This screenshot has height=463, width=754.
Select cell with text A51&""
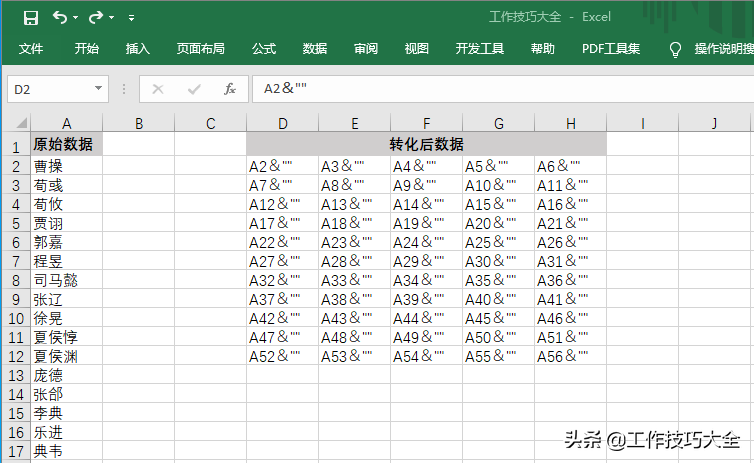click(570, 337)
